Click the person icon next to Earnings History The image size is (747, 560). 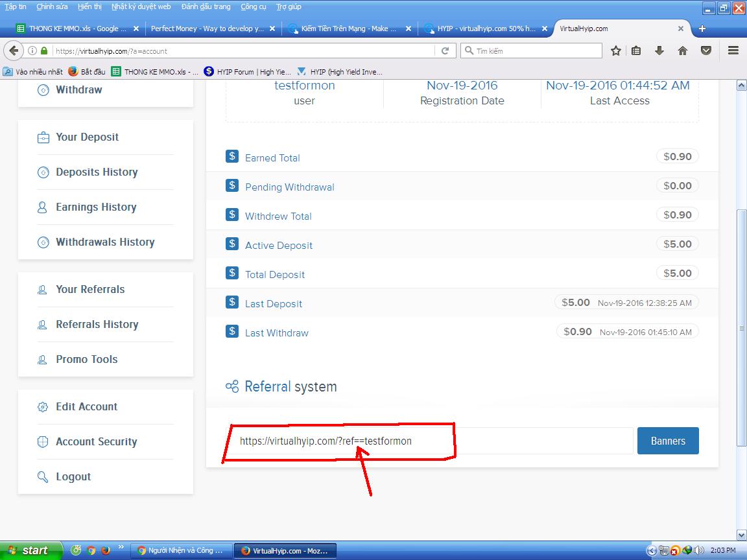click(x=42, y=207)
